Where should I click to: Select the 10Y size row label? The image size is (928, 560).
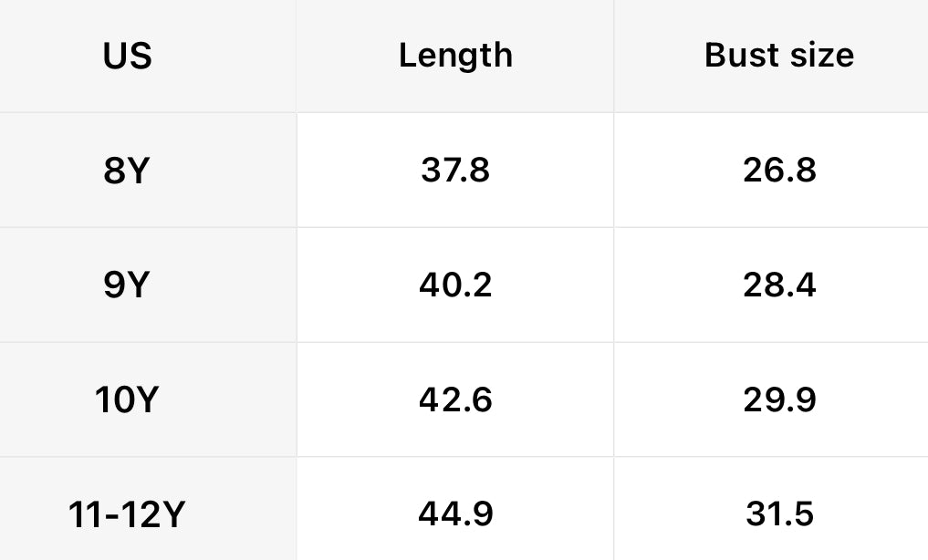pos(127,400)
